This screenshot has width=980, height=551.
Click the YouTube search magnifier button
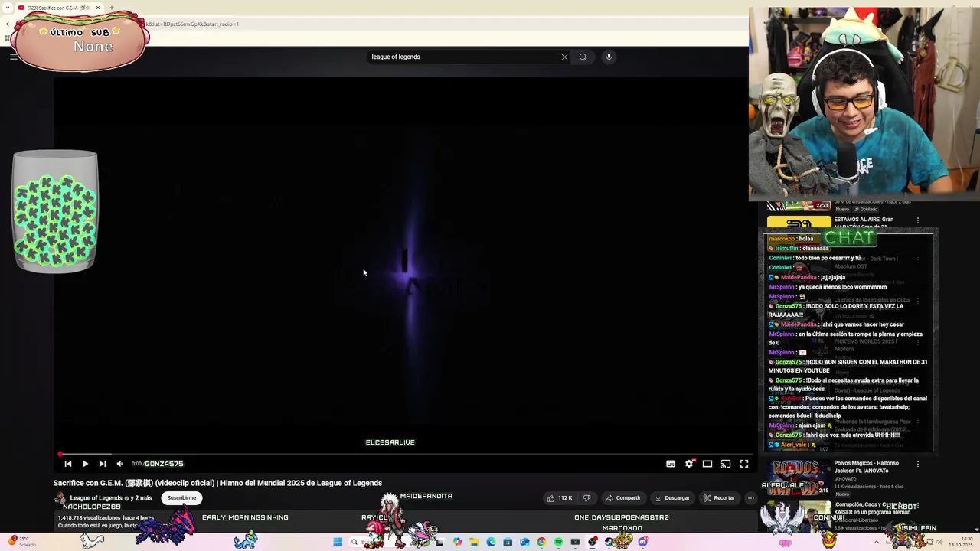pyautogui.click(x=583, y=57)
